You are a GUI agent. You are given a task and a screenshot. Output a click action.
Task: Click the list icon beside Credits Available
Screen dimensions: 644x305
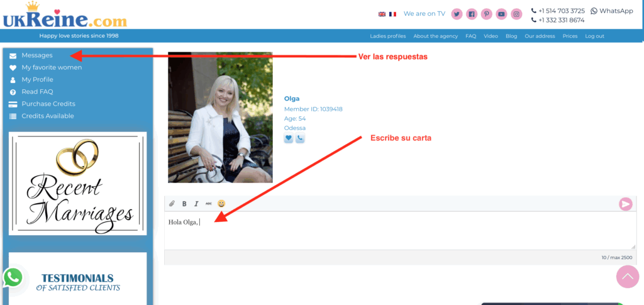coord(13,116)
